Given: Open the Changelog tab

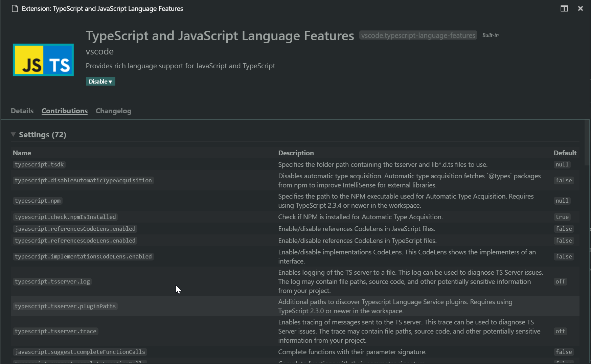Looking at the screenshot, I should coord(113,111).
